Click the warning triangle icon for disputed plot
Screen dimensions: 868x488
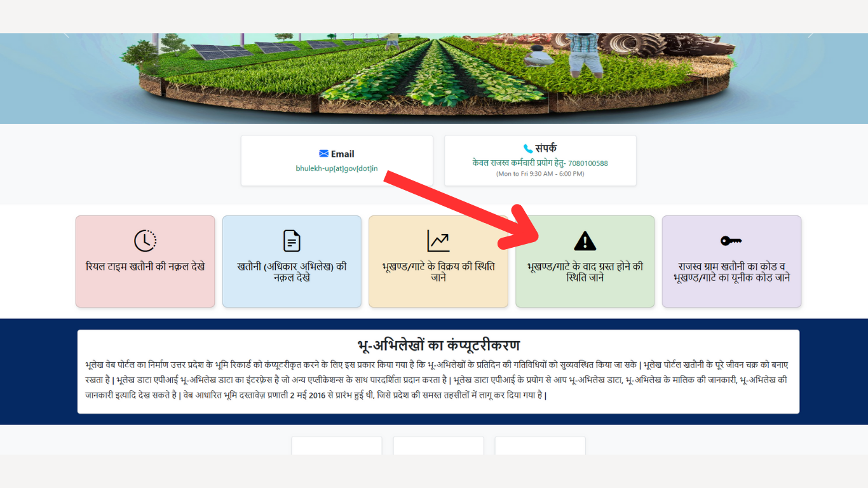pos(585,241)
